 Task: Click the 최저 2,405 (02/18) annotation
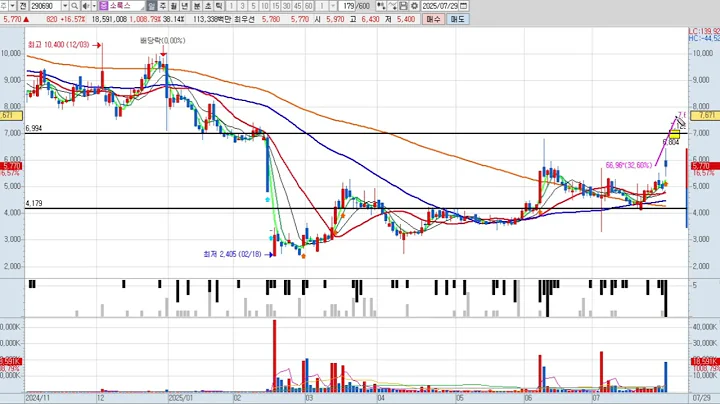tap(232, 254)
